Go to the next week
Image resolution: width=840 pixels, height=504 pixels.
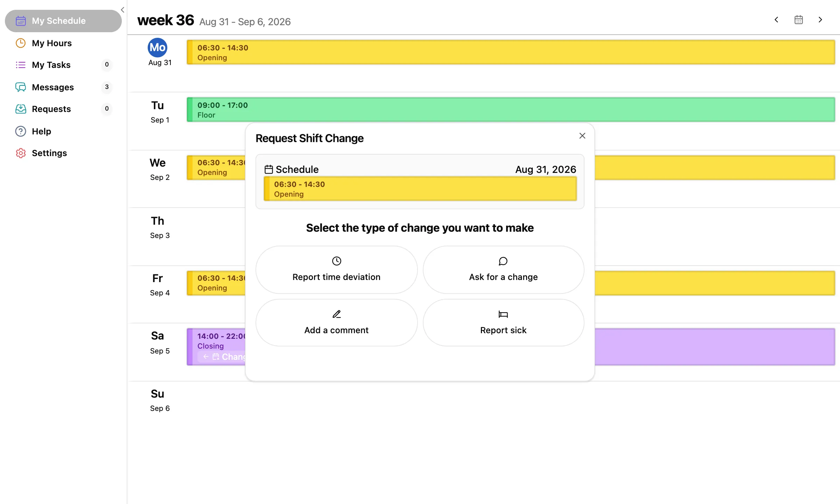[x=820, y=20]
